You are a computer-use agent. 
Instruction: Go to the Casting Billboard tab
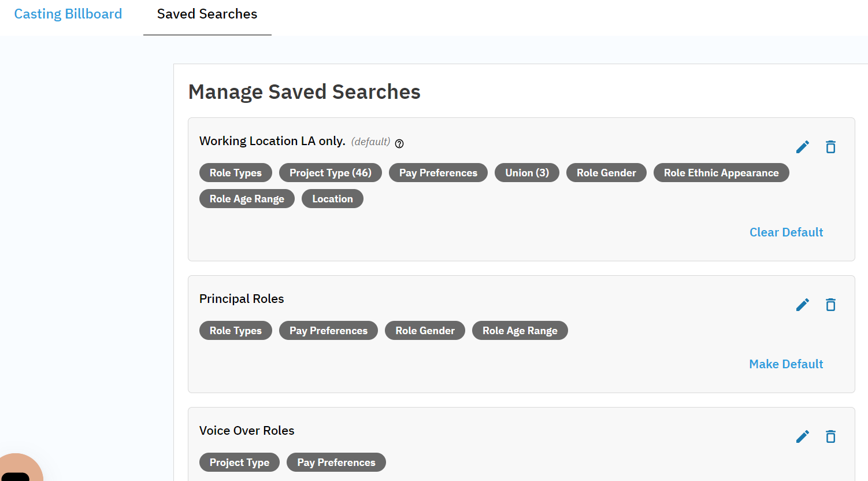click(x=68, y=14)
